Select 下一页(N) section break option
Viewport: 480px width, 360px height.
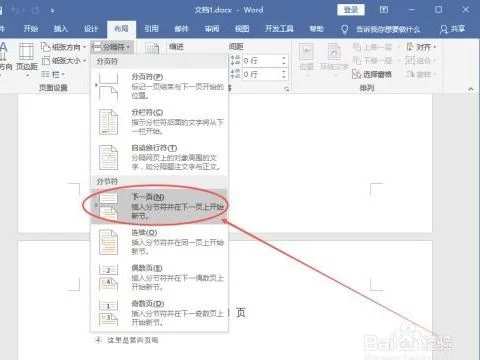(x=160, y=206)
